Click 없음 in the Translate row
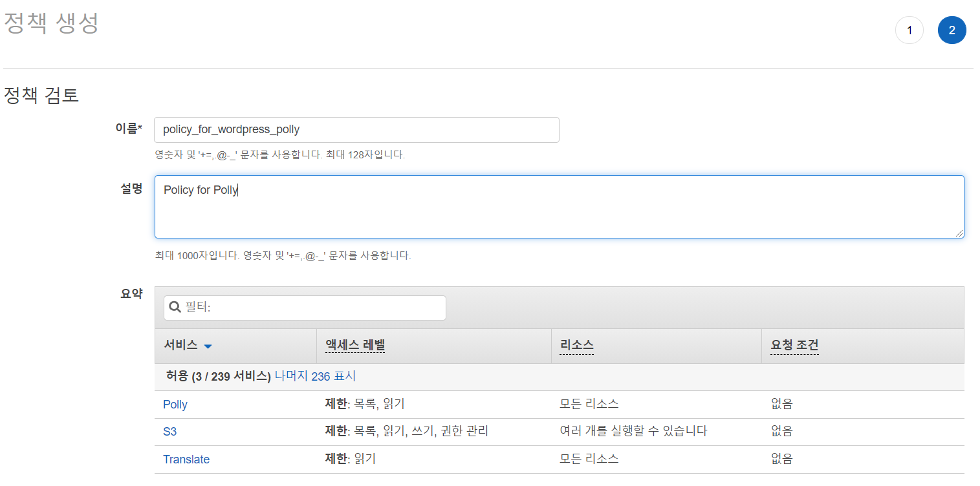 click(x=781, y=459)
